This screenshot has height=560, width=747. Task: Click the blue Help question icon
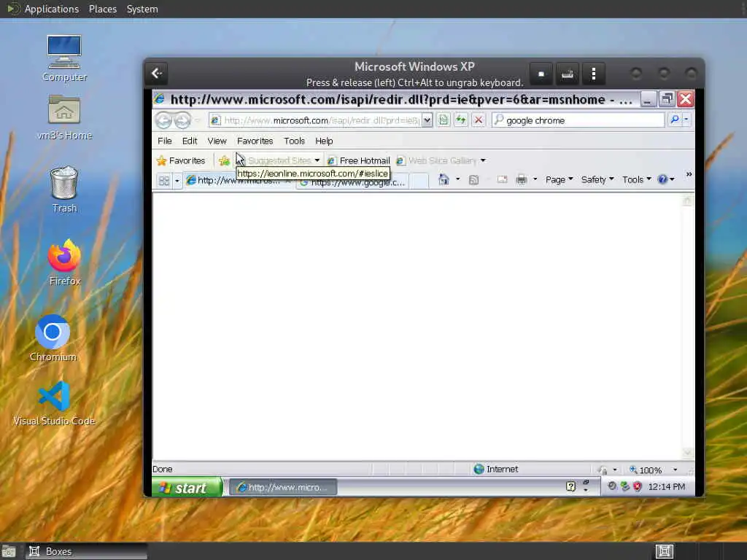662,179
